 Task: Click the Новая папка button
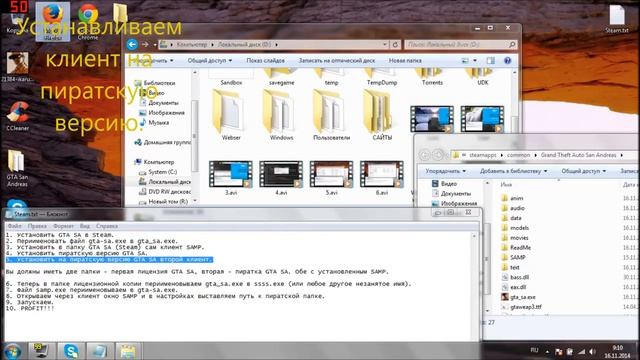pos(405,60)
